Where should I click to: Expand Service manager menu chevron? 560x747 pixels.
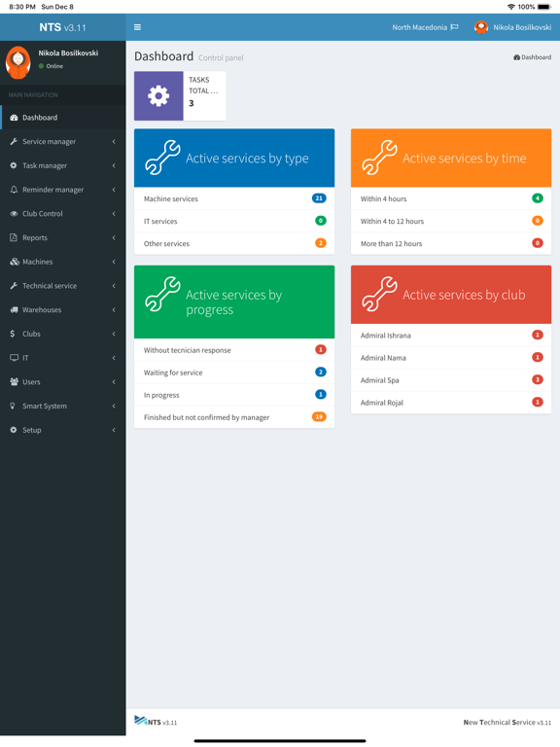(114, 141)
